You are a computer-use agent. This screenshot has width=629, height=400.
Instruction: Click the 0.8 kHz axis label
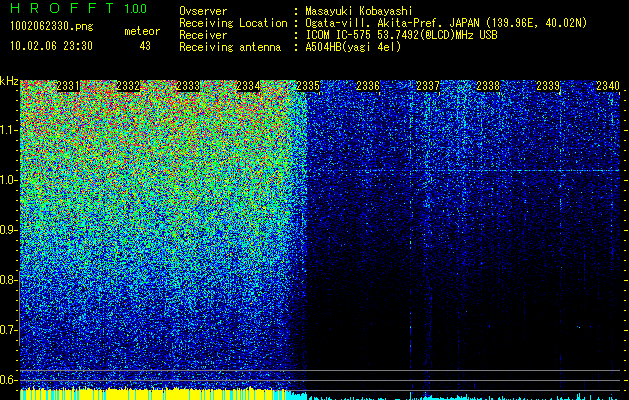point(8,280)
